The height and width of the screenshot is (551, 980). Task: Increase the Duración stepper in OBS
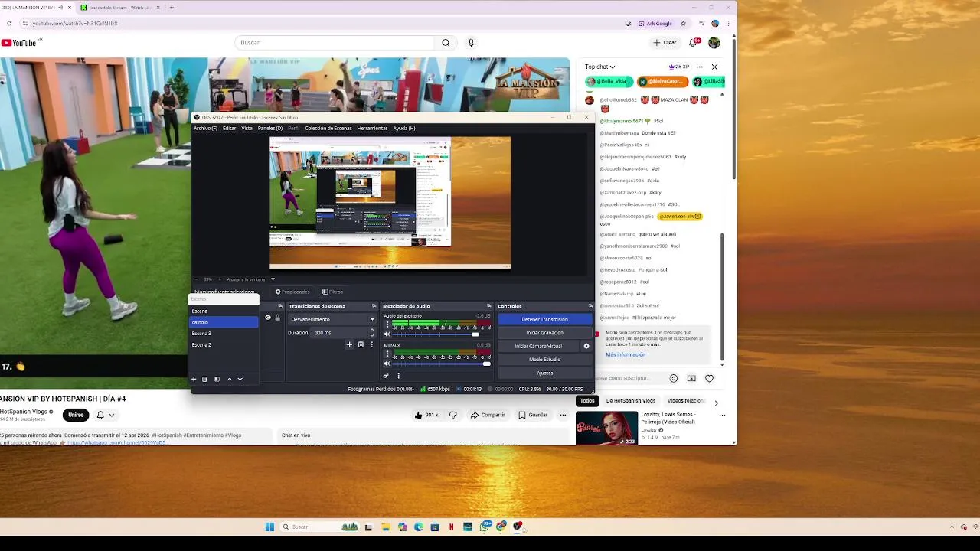[372, 331]
